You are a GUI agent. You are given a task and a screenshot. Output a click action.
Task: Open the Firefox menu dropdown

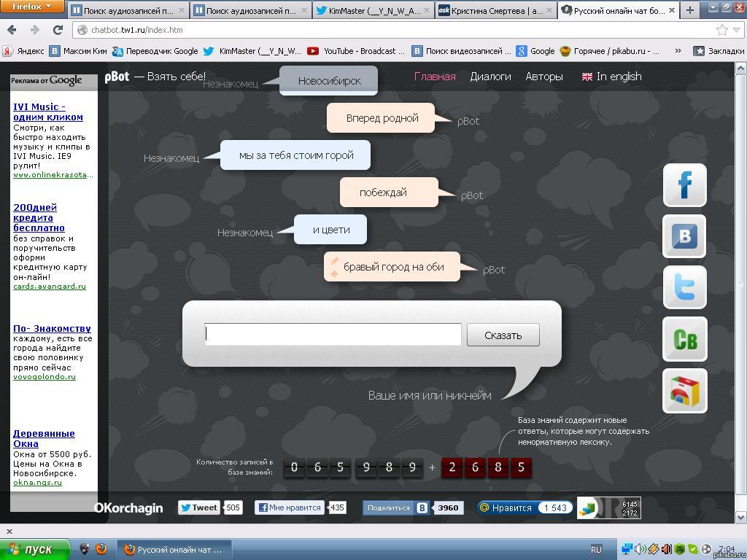[33, 7]
